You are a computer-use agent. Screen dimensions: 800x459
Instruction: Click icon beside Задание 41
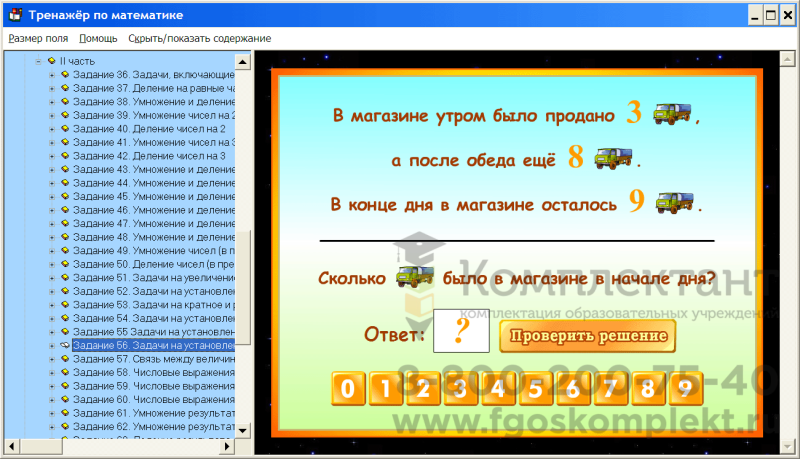65,142
